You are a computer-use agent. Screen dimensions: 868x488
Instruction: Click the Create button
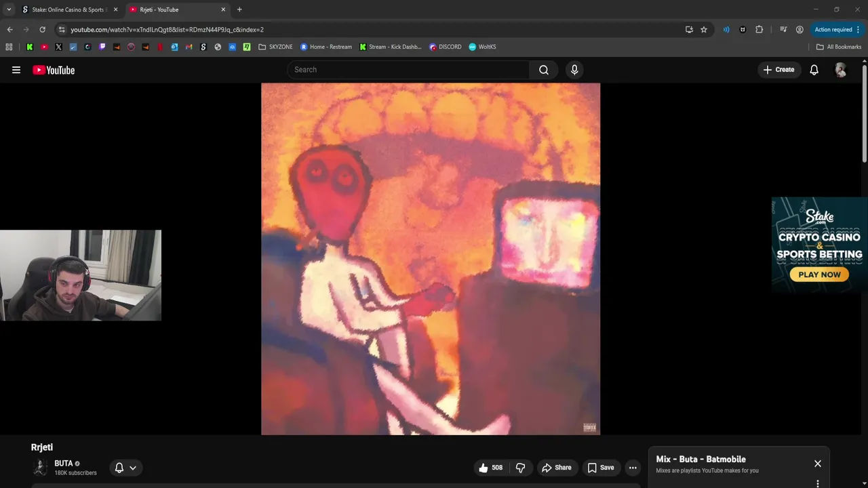tap(778, 70)
